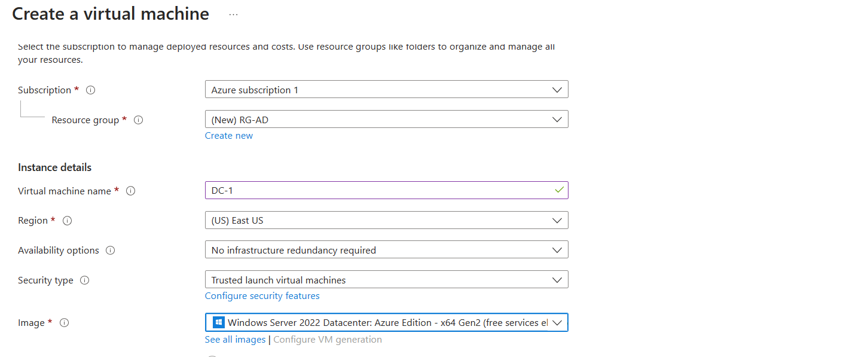Open the Subscription dropdown
The height and width of the screenshot is (357, 868).
[x=386, y=90]
